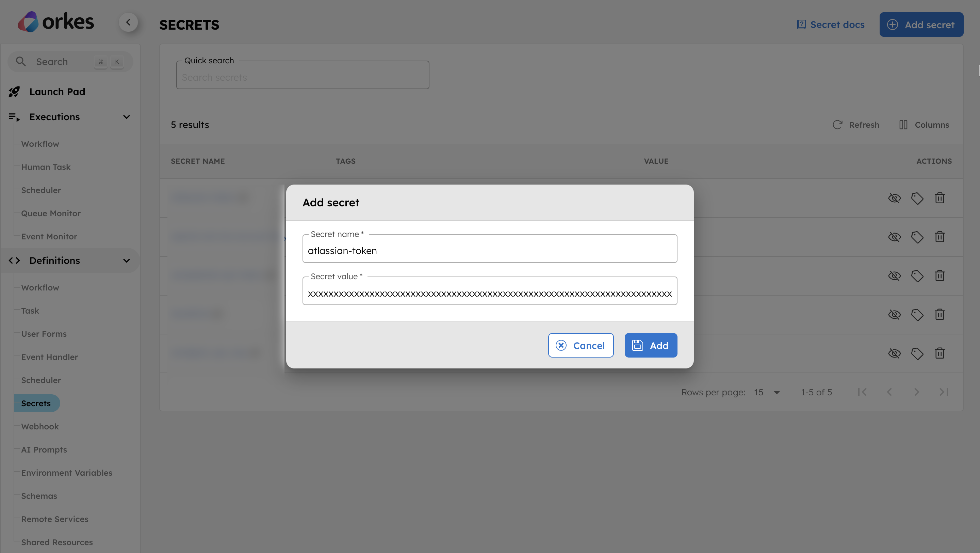Open Workflow under Executions
The image size is (980, 553).
pos(40,144)
